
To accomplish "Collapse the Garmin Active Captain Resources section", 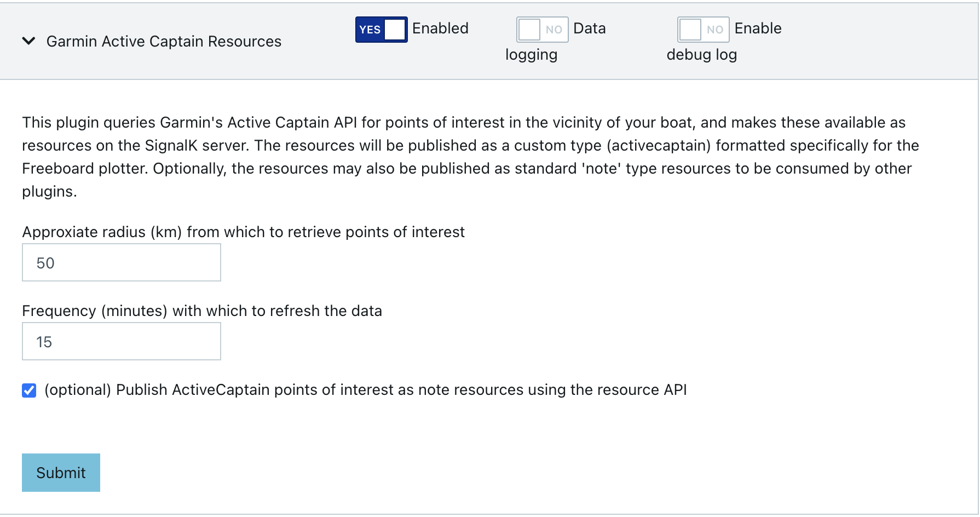I will pos(28,41).
